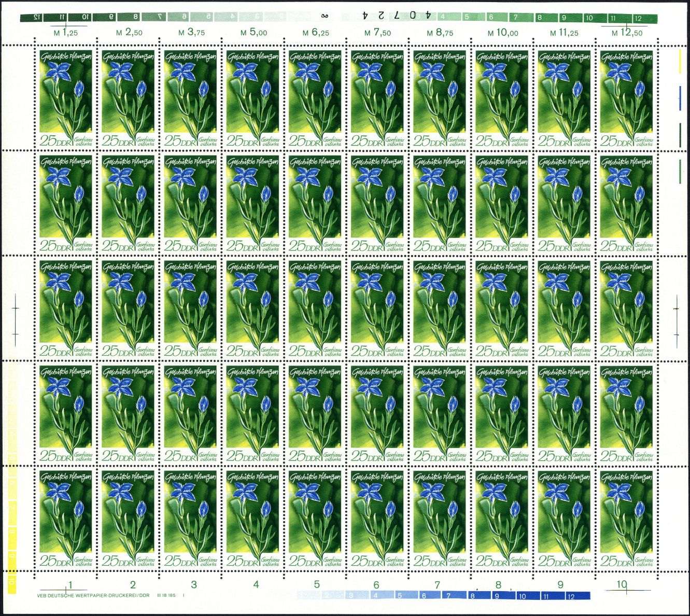Image resolution: width=690 pixels, height=616 pixels.
Task: Select column number 10 in bottom margin
Action: point(622,584)
